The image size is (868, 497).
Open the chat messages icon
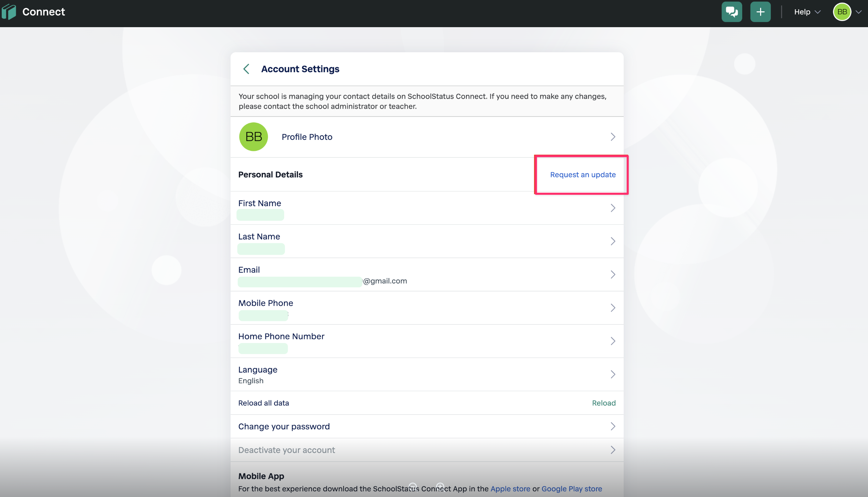pos(732,12)
